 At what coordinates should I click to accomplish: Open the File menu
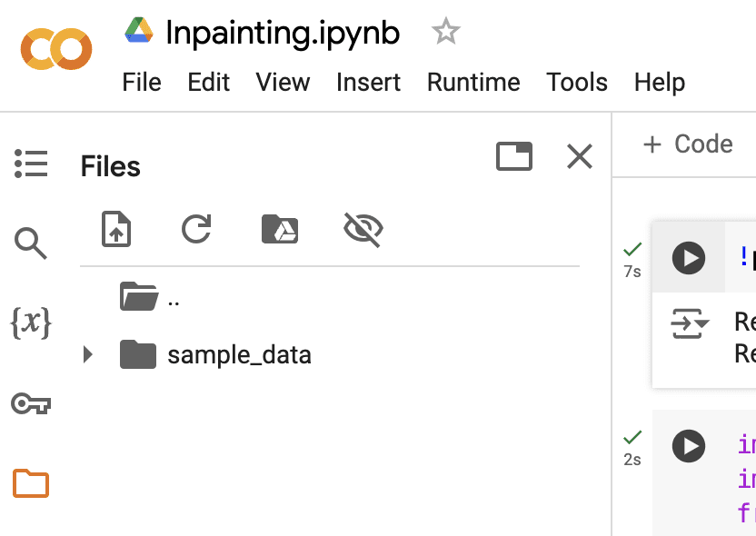tap(141, 82)
